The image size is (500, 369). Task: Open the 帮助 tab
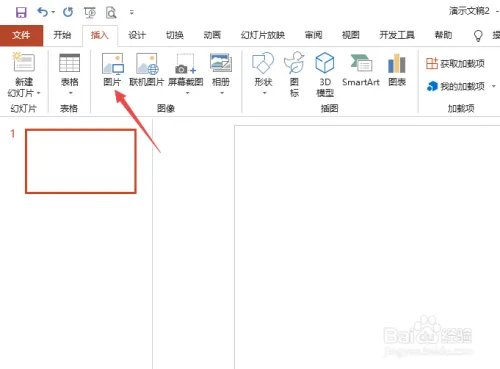click(443, 35)
